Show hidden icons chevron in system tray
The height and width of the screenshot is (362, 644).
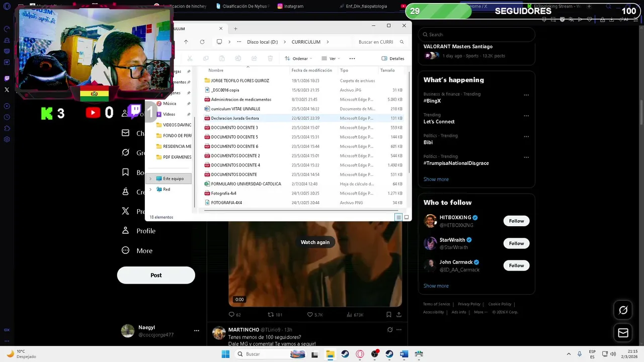(x=569, y=354)
